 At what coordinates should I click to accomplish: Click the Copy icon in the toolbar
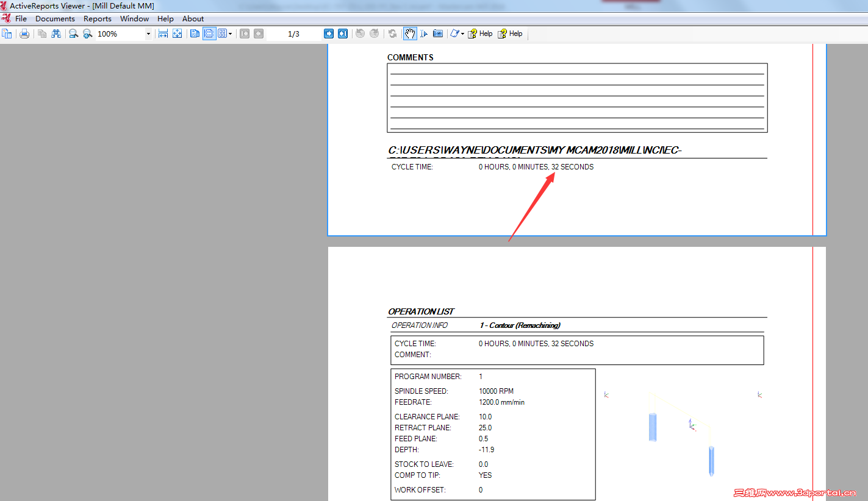42,34
